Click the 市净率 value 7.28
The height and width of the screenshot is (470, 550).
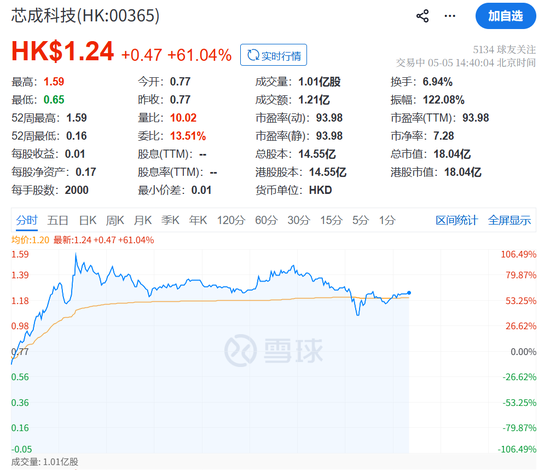click(444, 136)
